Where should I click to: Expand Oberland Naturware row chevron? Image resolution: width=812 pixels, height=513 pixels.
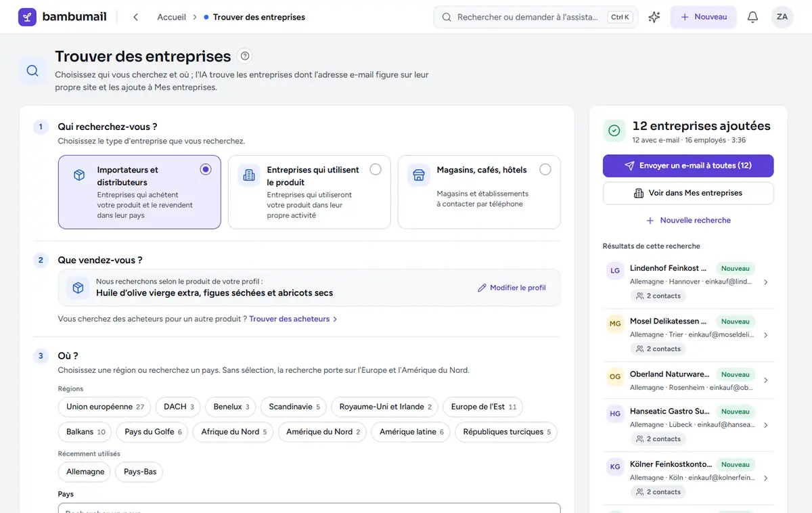point(765,380)
